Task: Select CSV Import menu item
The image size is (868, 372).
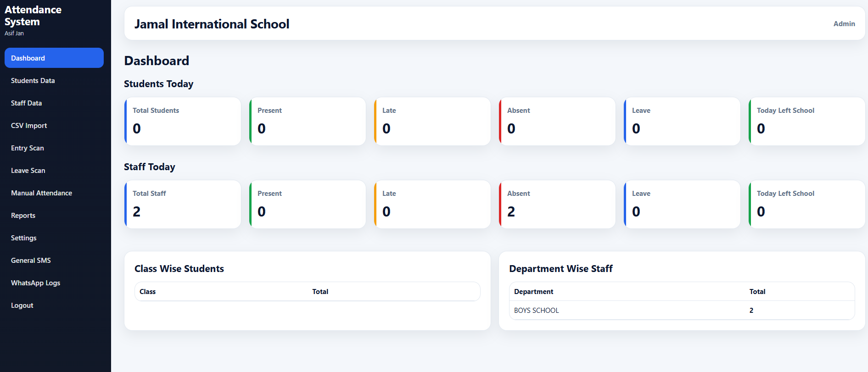Action: [54, 125]
